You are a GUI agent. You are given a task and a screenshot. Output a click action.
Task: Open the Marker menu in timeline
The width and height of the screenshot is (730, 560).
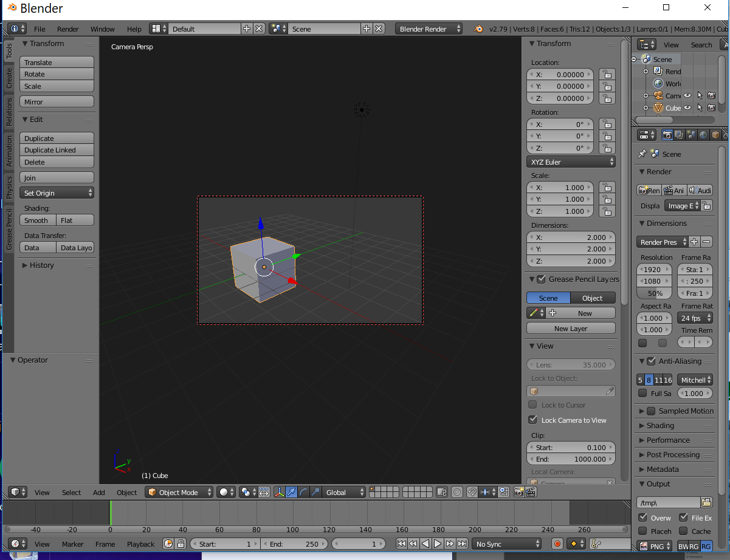[73, 544]
